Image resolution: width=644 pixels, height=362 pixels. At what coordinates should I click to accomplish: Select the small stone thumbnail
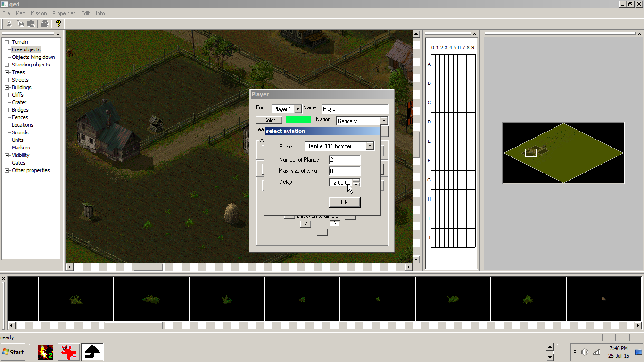(603, 299)
